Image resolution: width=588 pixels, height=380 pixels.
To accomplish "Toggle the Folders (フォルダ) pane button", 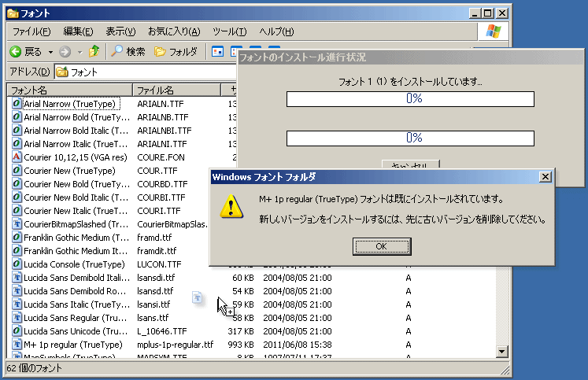I will 176,51.
